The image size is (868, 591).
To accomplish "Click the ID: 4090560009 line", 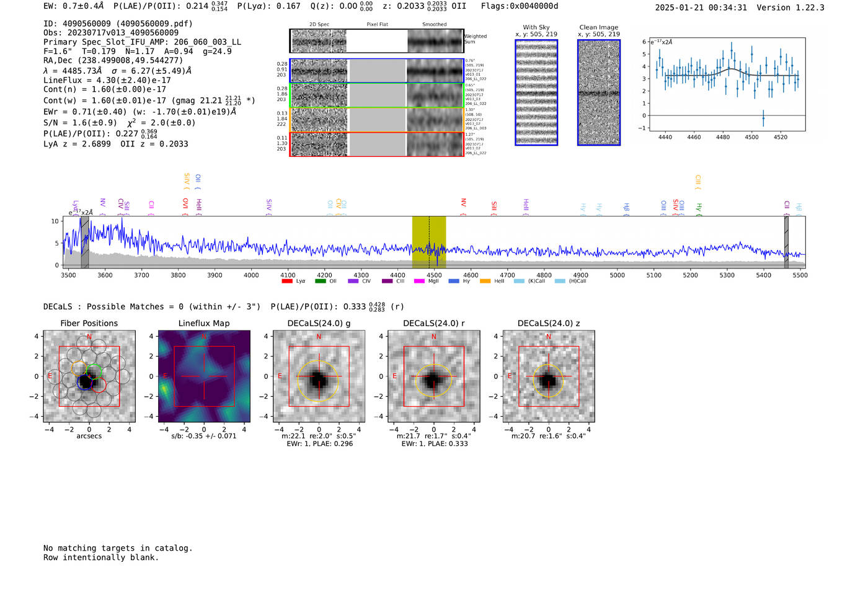I will tap(118, 24).
